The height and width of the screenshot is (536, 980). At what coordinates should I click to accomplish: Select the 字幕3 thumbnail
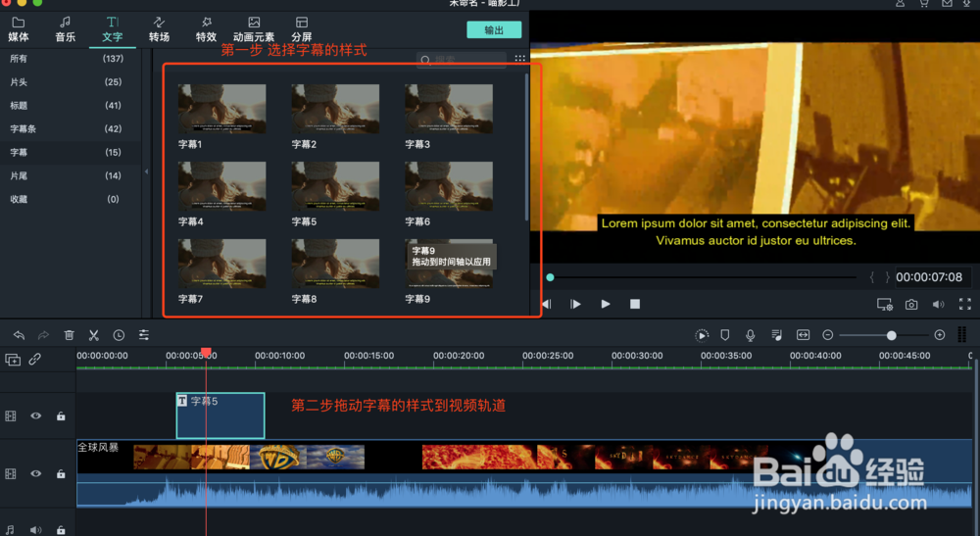tap(449, 109)
